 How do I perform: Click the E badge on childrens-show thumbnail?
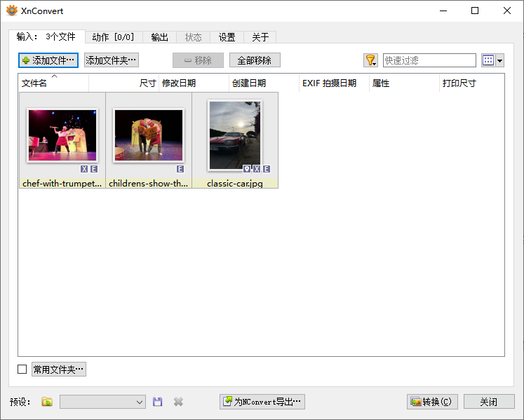tap(180, 169)
